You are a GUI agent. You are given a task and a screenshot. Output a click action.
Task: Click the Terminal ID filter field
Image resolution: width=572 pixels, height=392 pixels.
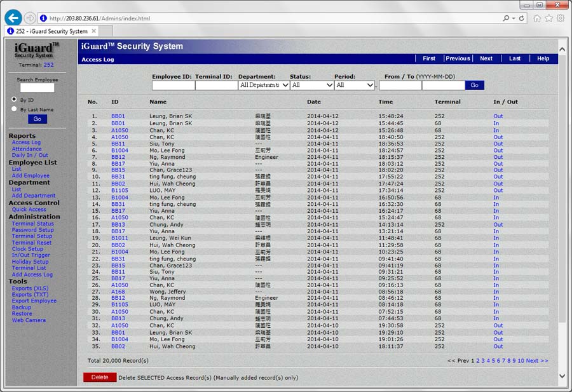click(216, 85)
